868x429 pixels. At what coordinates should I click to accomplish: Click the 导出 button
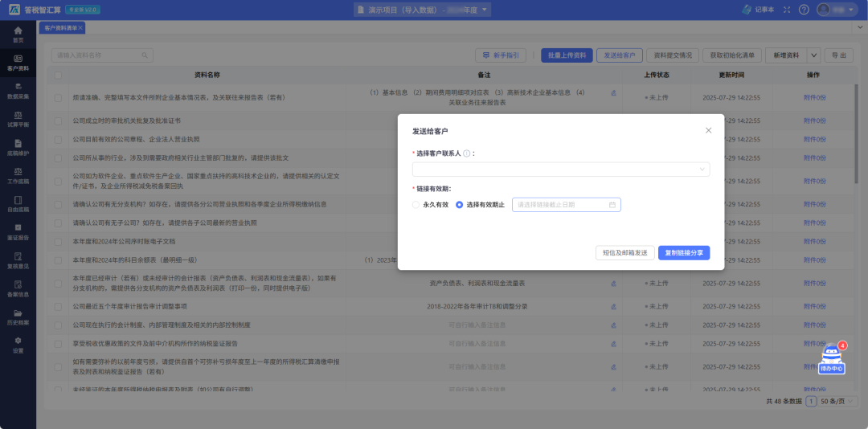838,55
